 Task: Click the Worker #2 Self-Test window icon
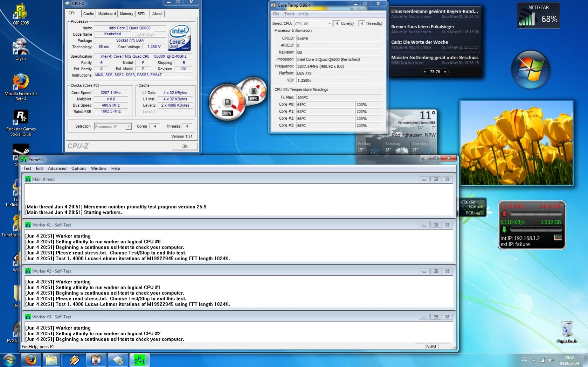[28, 271]
